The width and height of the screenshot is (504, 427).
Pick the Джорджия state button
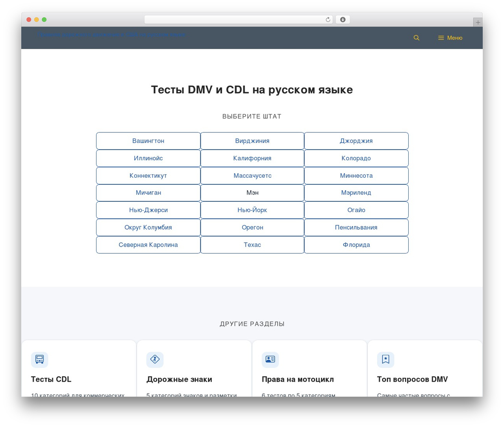click(x=356, y=141)
